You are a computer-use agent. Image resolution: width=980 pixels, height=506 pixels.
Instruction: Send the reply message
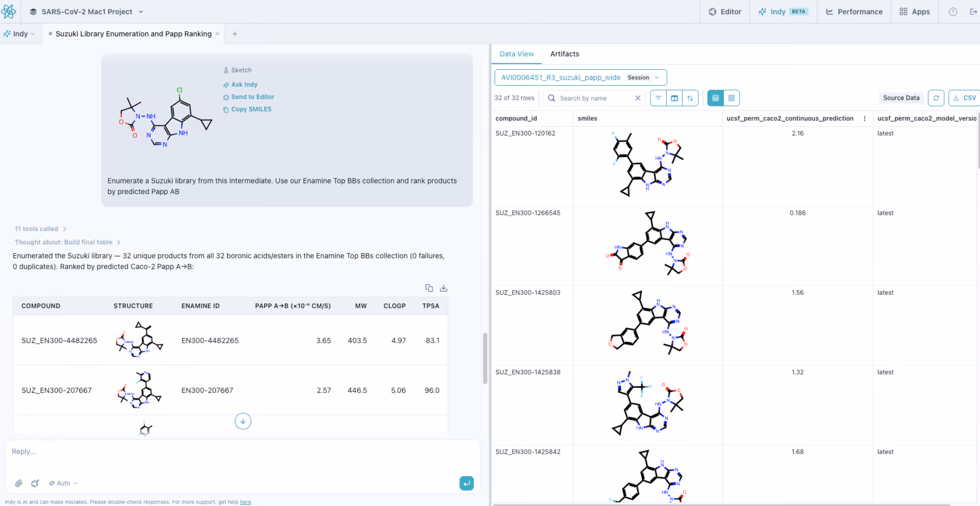click(466, 483)
